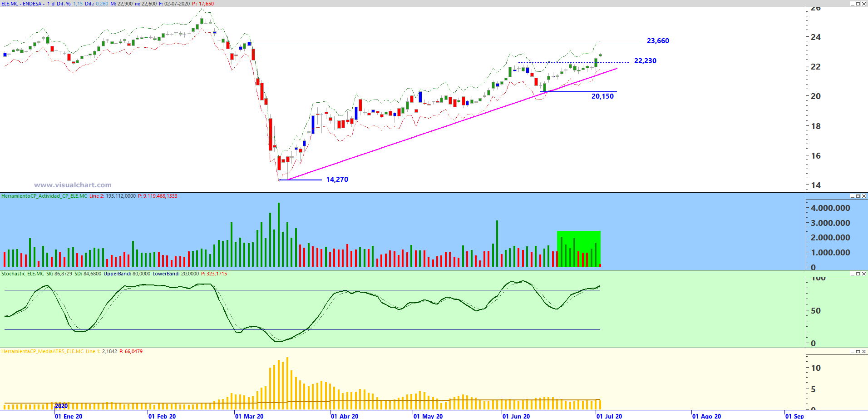The width and height of the screenshot is (868, 419).
Task: Click the 14,270 low price label
Action: [x=337, y=180]
